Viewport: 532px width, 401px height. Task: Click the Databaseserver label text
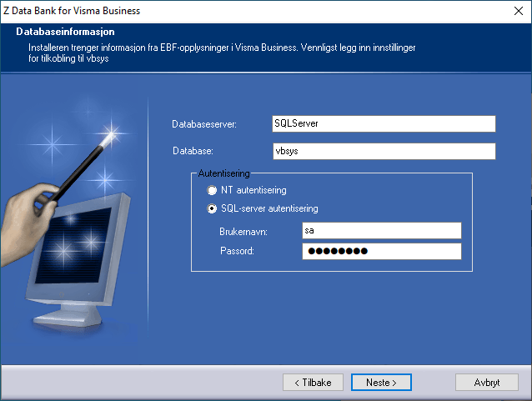(x=204, y=124)
